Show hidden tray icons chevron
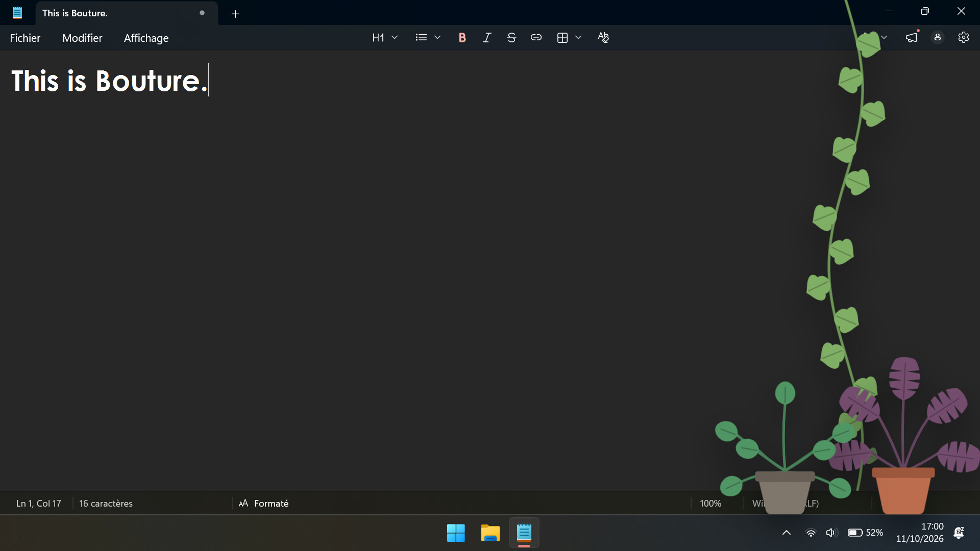Viewport: 980px width, 551px height. (787, 533)
